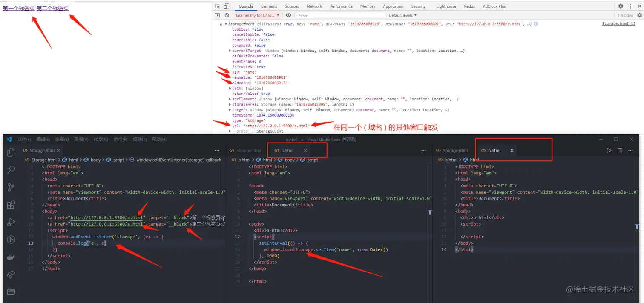Open more actions for the middle editor group

tap(424, 150)
